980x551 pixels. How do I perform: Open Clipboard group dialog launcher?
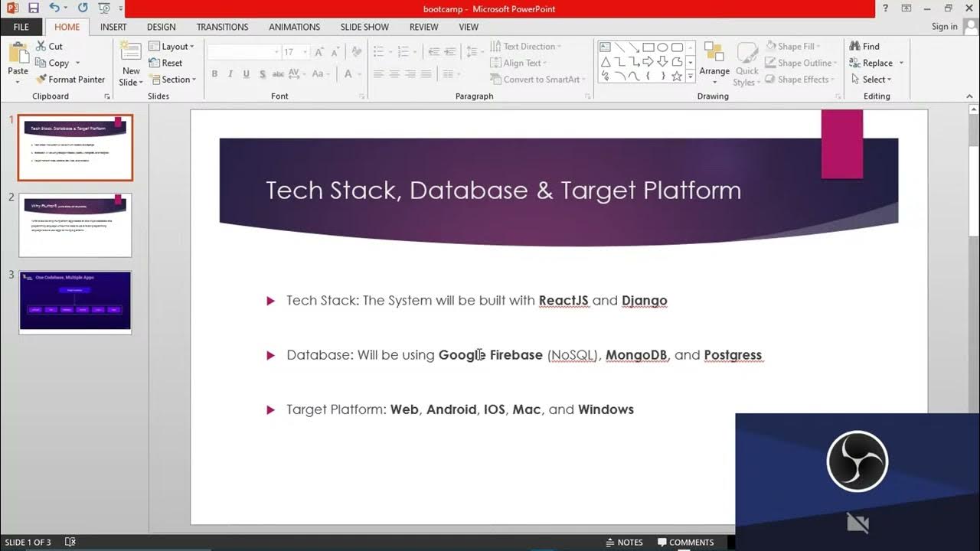click(x=107, y=96)
